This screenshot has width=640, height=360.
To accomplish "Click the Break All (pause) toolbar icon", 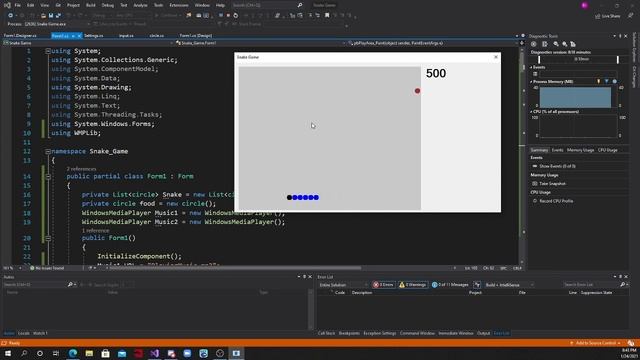I will pyautogui.click(x=220, y=16).
